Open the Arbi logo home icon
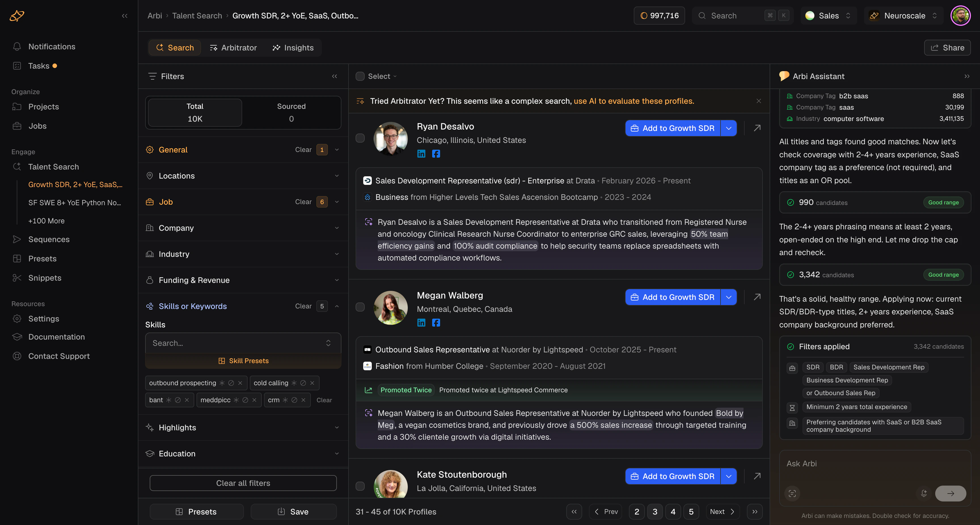Image resolution: width=980 pixels, height=525 pixels. tap(17, 16)
